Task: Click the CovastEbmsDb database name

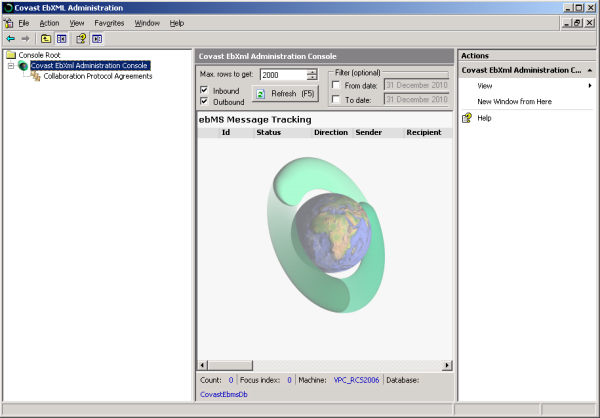Action: click(x=224, y=394)
